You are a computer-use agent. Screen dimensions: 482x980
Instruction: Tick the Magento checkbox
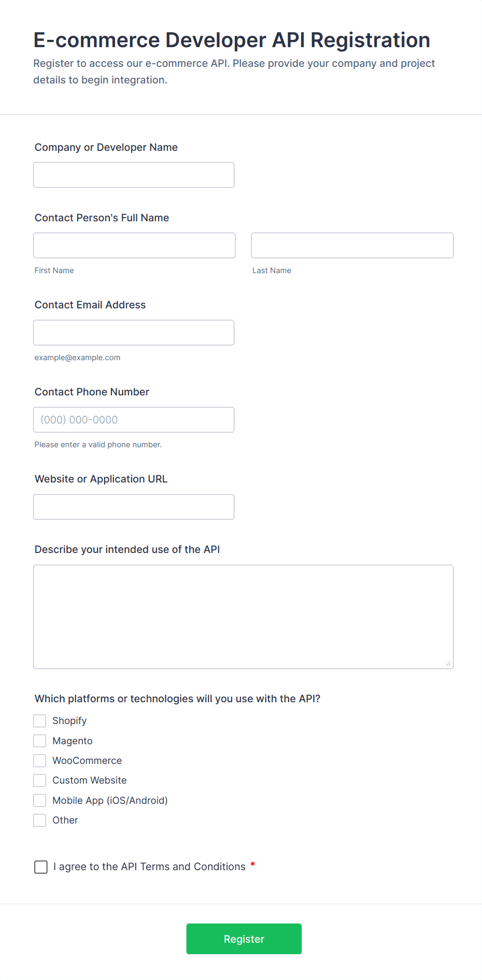point(40,741)
